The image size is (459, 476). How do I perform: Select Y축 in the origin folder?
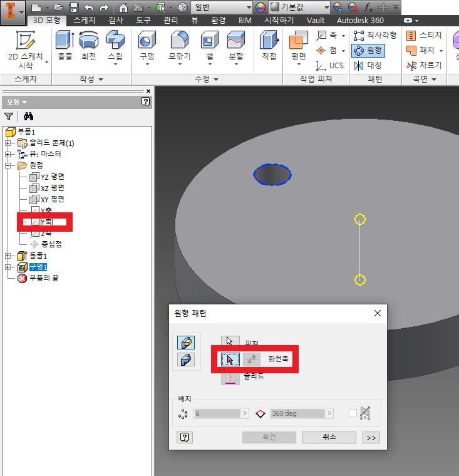[x=46, y=222]
